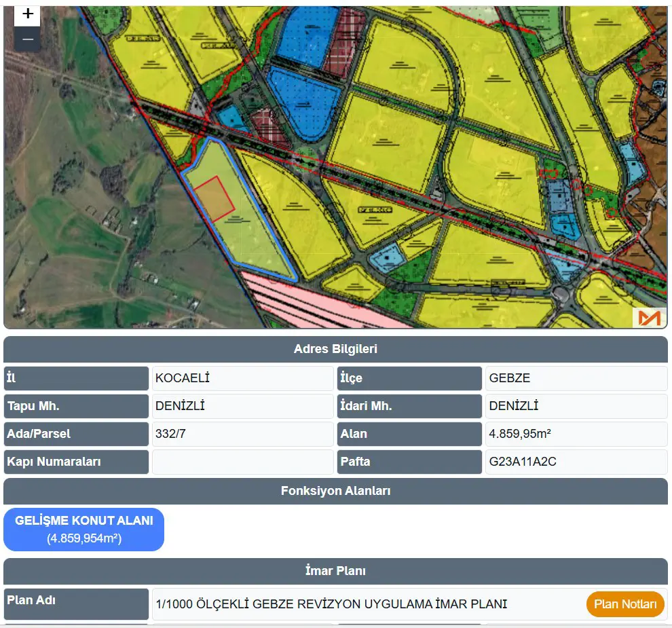Click the orange M logo on the map

[x=650, y=318]
